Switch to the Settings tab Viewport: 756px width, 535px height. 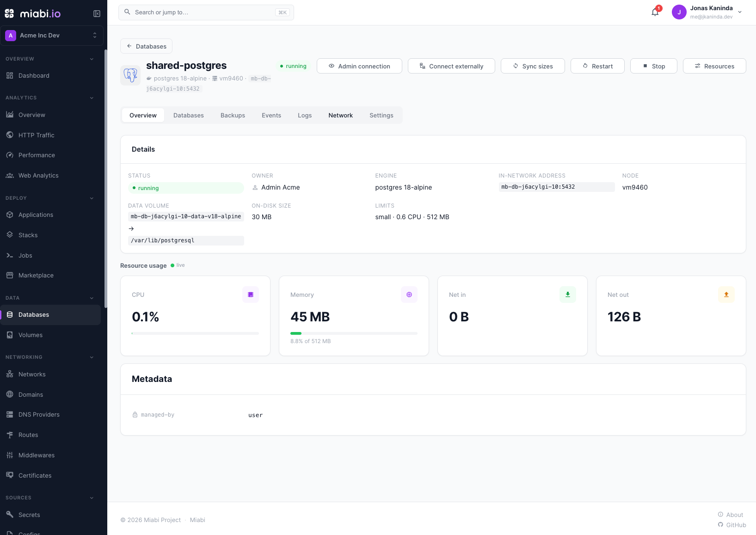(381, 116)
